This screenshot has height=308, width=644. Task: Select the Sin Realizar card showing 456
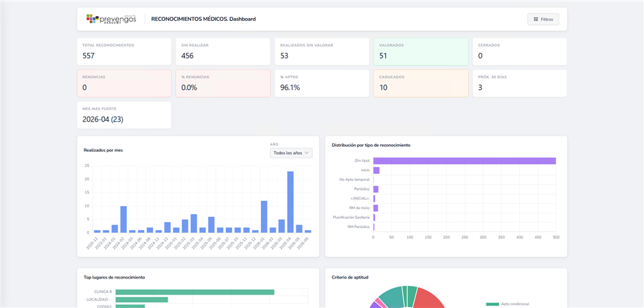pyautogui.click(x=223, y=52)
